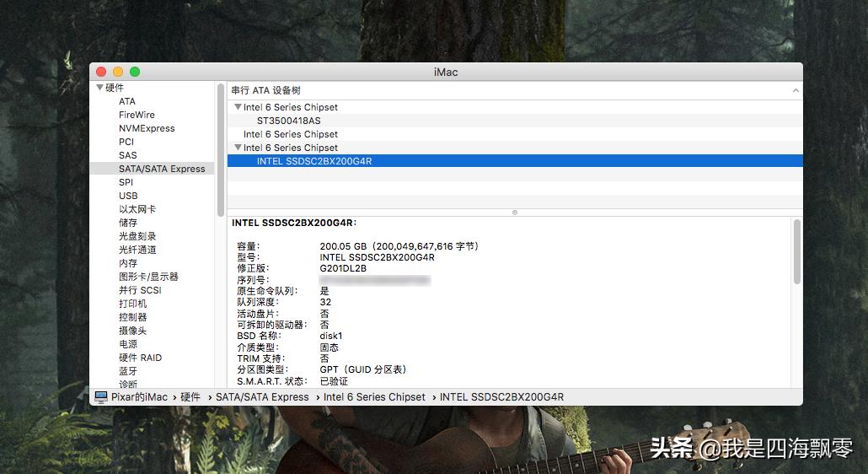Click Intel 6 Series Chipset in path bar
Screen dimensions: 868x474
374,397
